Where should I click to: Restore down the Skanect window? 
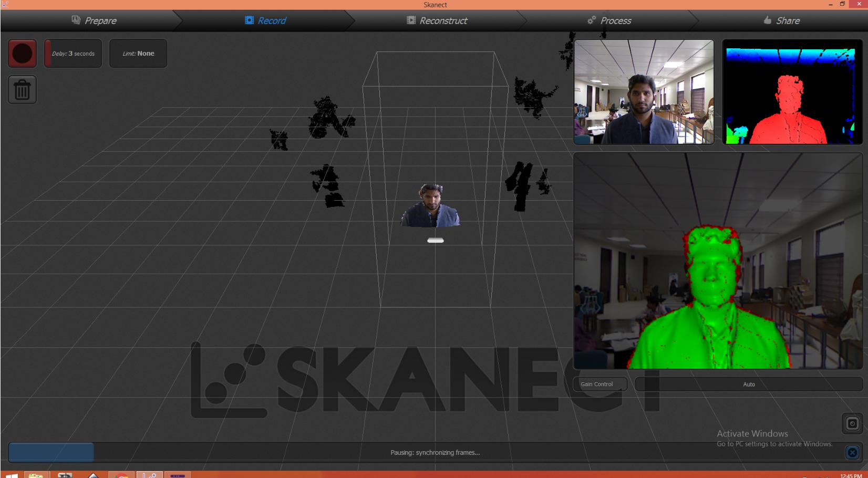tap(842, 4)
